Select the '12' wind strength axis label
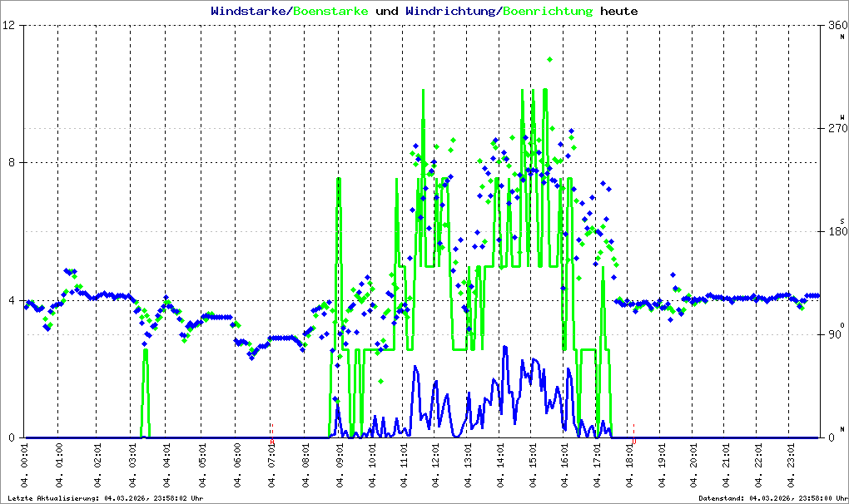Screen dimensions: 849x504 9,25
